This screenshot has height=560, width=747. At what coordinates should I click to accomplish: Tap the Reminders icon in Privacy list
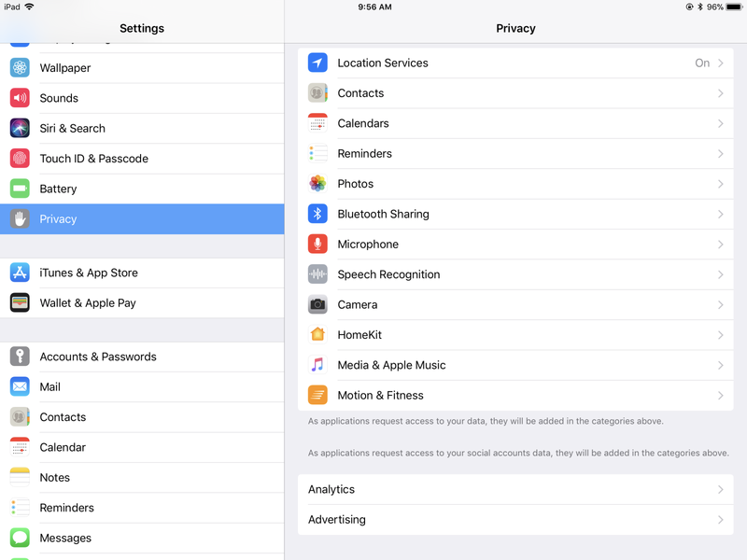(x=317, y=153)
